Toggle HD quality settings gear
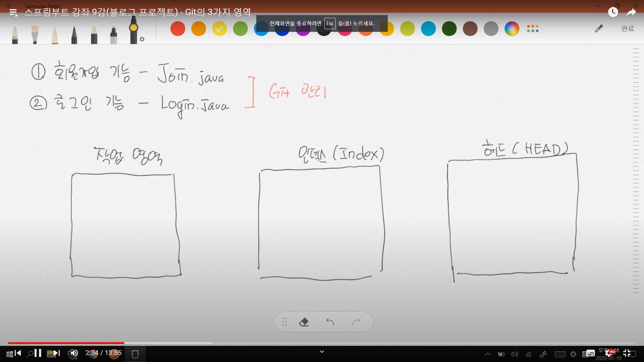The height and width of the screenshot is (362, 644). point(609,353)
